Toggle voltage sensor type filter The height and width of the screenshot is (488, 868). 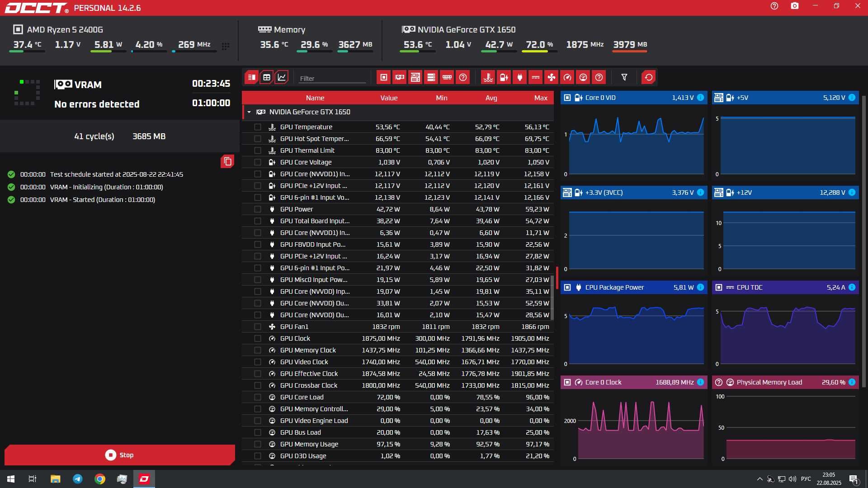(504, 77)
